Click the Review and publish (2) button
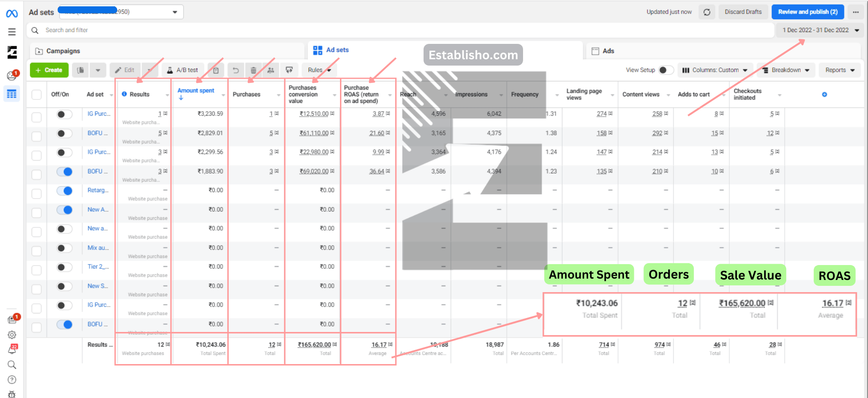868x398 pixels. click(x=807, y=12)
